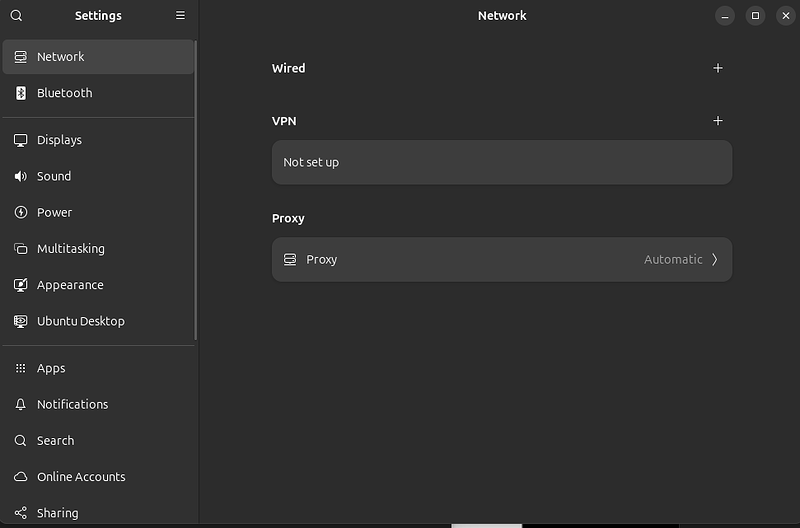Click the Online Accounts cloud icon

[20, 476]
